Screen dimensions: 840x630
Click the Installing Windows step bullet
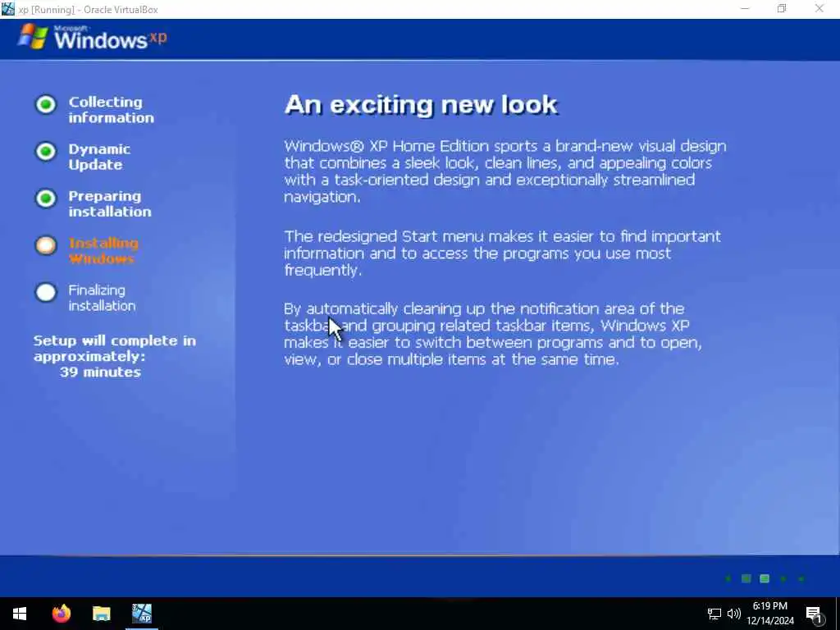(x=46, y=246)
